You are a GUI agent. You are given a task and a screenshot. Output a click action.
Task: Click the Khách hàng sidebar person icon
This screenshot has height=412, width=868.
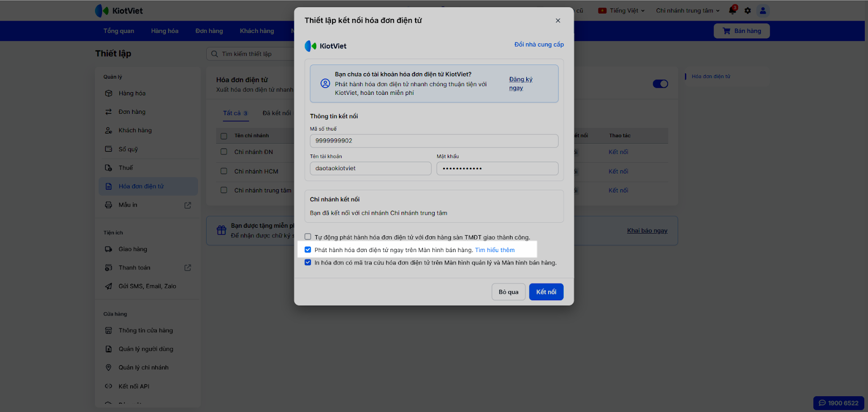point(108,130)
